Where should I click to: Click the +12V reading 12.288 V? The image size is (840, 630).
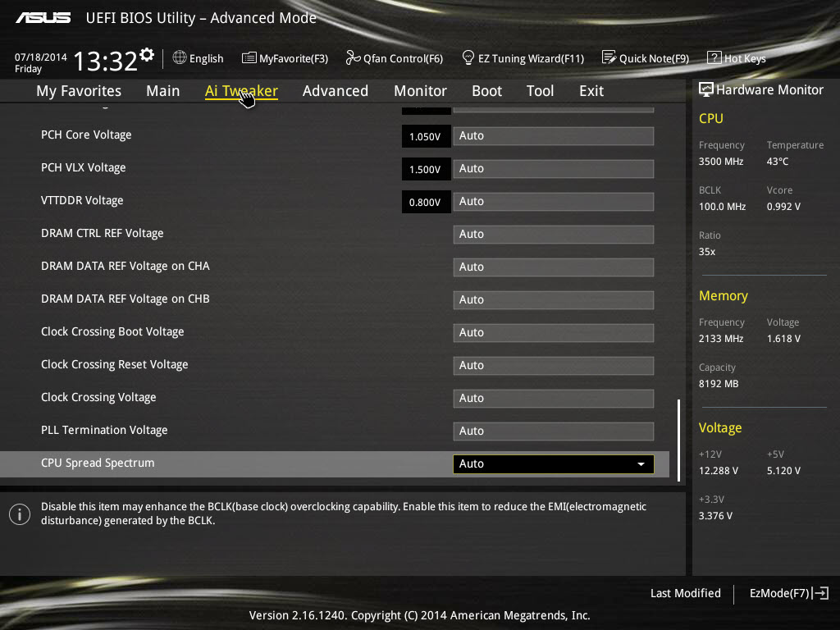[x=719, y=471]
